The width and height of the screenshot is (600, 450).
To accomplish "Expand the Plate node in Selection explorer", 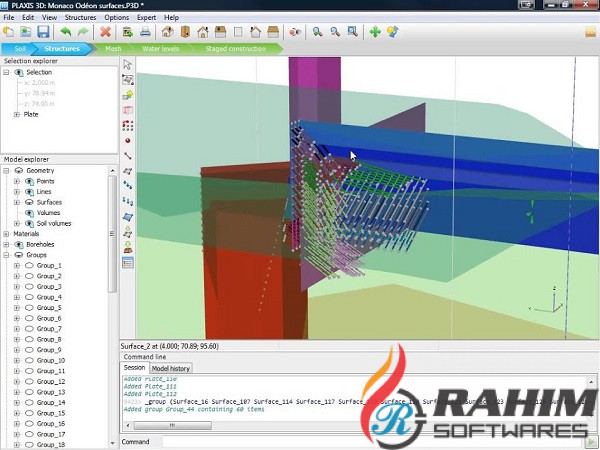I will point(16,115).
